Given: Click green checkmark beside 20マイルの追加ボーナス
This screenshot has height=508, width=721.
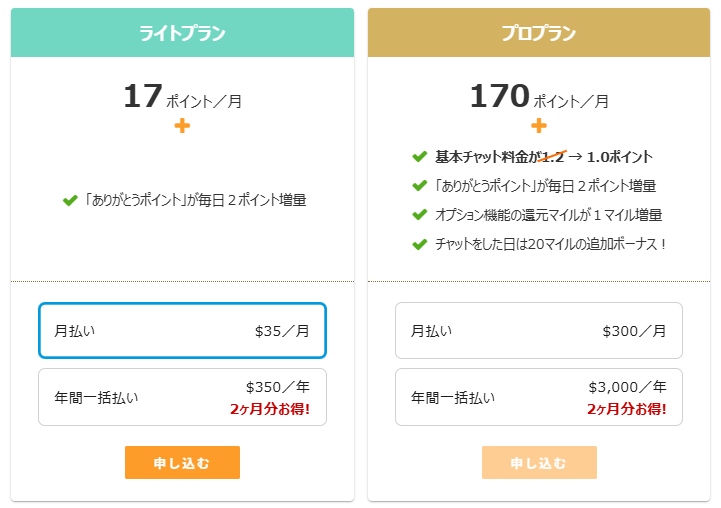Looking at the screenshot, I should pyautogui.click(x=419, y=243).
